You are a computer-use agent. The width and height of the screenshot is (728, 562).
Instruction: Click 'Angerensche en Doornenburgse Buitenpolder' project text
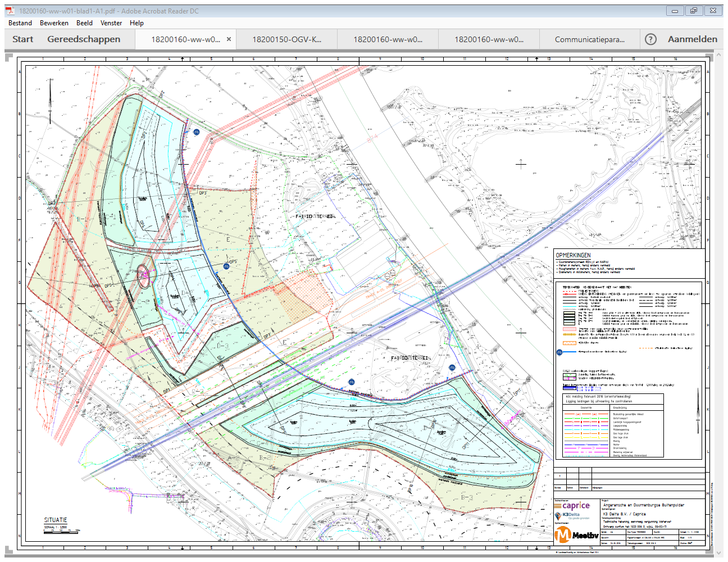click(x=644, y=505)
